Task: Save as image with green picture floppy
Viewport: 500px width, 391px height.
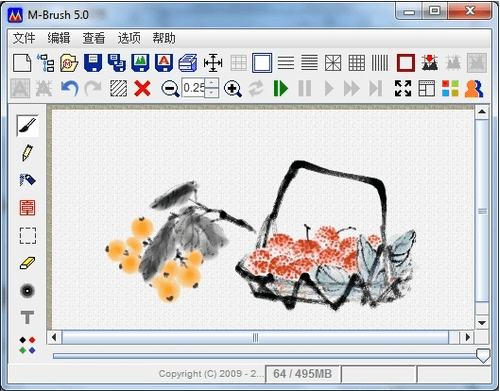Action: (x=140, y=63)
